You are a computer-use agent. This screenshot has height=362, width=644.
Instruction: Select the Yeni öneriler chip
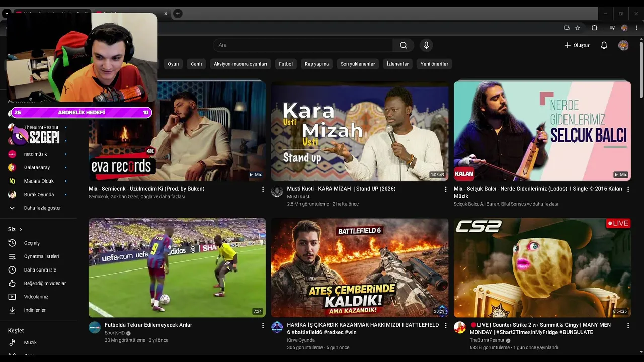[434, 64]
